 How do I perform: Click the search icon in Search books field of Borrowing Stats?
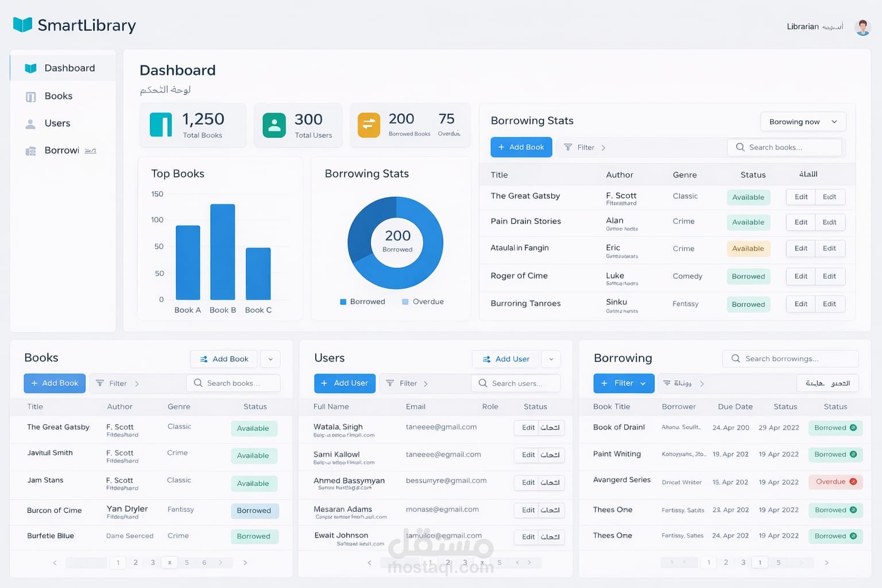[x=740, y=147]
